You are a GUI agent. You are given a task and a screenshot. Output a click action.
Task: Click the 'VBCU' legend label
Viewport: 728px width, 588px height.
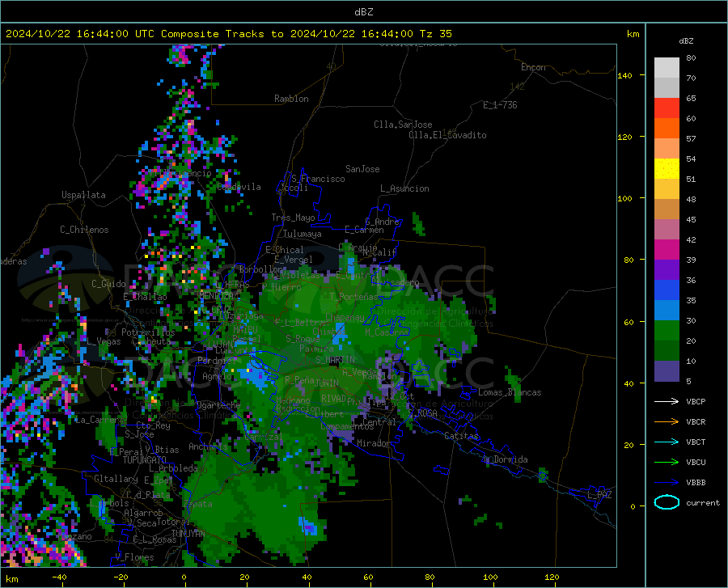pos(696,463)
